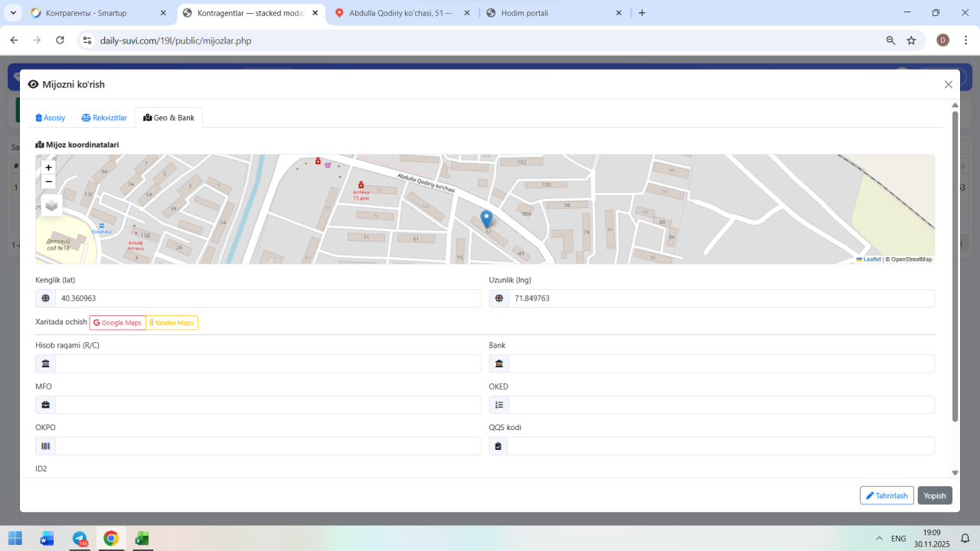This screenshot has height=551, width=980.
Task: Click the bank icon beside Hisob raqami
Action: [x=45, y=364]
